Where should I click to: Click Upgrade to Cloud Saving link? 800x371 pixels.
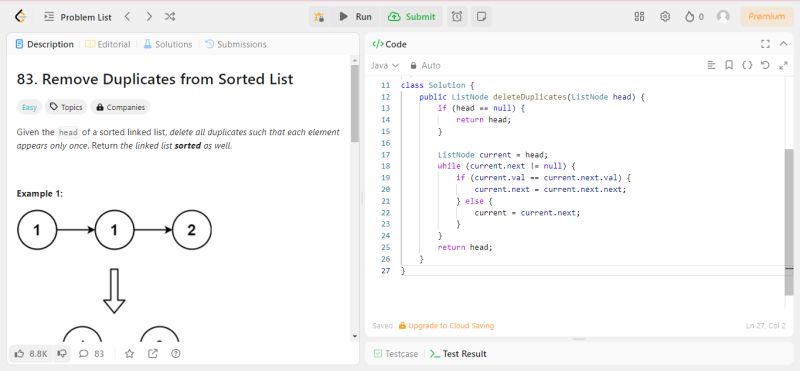[x=446, y=326]
